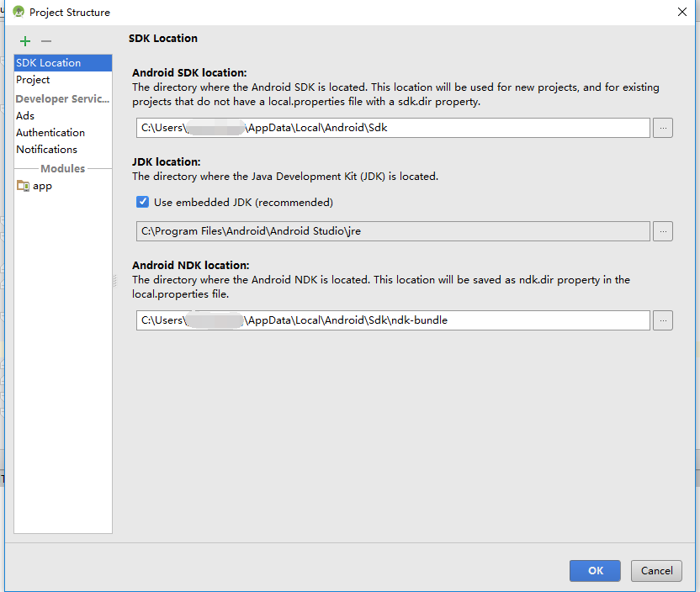Confirm settings with OK button

click(x=595, y=571)
